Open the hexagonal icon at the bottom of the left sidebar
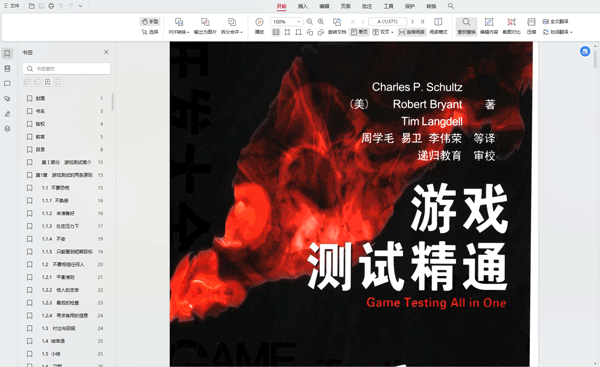 click(x=7, y=129)
